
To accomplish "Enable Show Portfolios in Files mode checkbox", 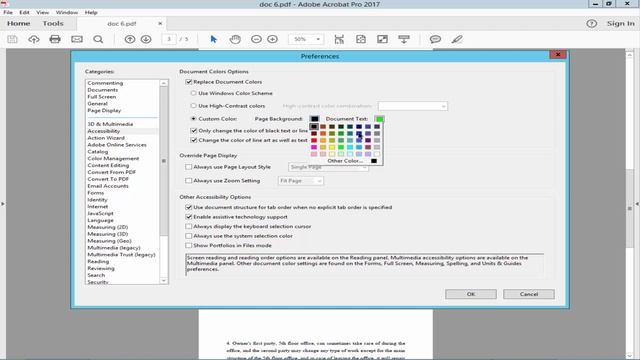I will (189, 245).
